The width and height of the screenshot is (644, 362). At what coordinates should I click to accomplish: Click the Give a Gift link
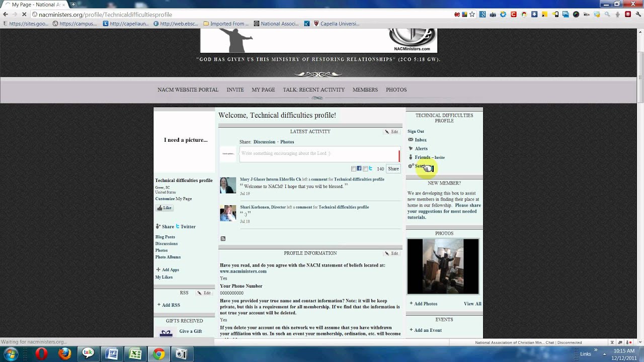tap(191, 331)
